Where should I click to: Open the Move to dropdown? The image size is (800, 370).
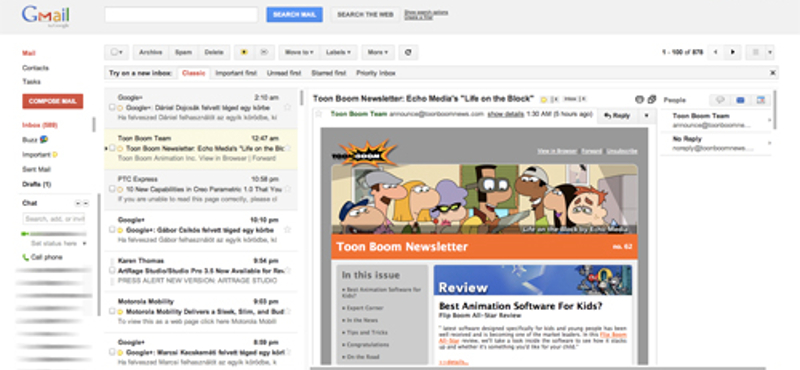pyautogui.click(x=299, y=52)
